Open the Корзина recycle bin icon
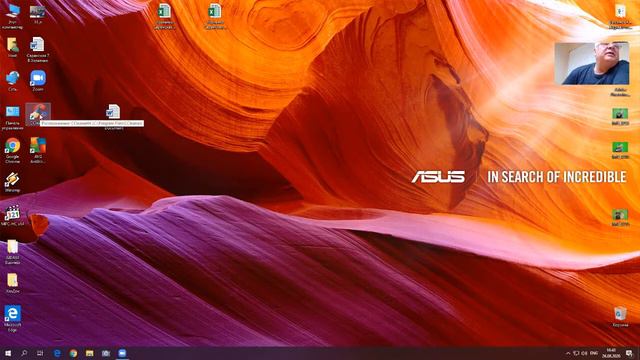The height and width of the screenshot is (360, 640). [620, 317]
